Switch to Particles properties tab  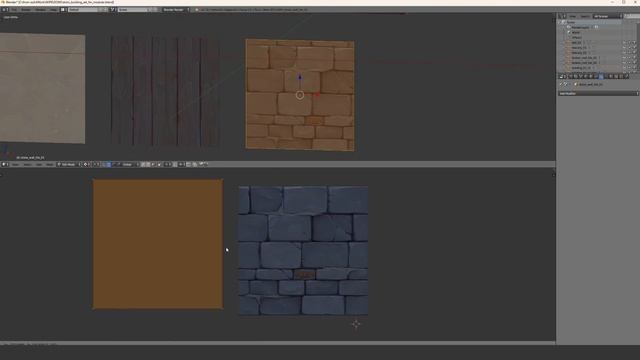click(x=621, y=77)
